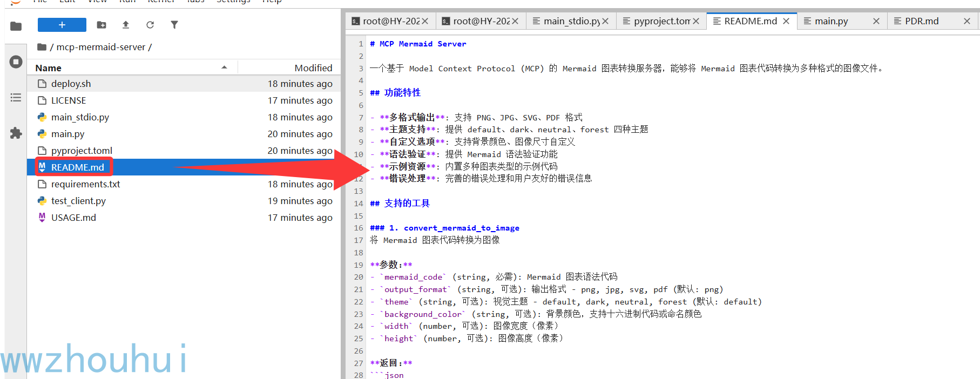
Task: Click the `background_color` parameter line
Action: (x=536, y=314)
